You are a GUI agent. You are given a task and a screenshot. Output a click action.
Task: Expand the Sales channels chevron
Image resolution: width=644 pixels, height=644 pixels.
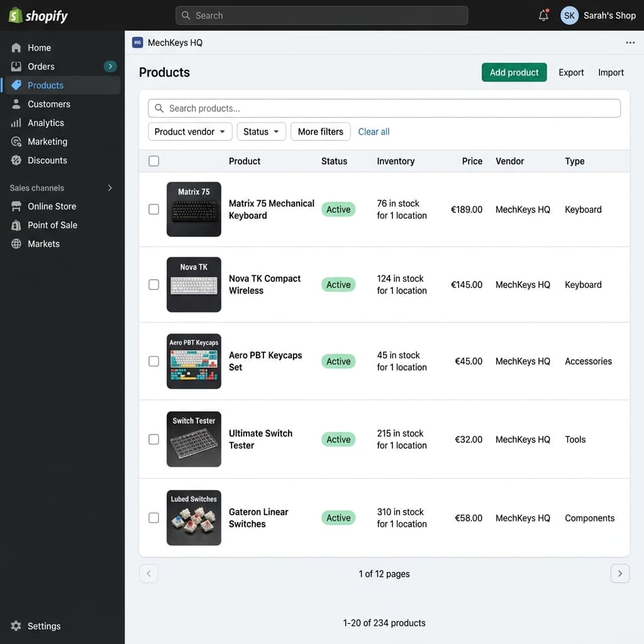[x=109, y=187]
